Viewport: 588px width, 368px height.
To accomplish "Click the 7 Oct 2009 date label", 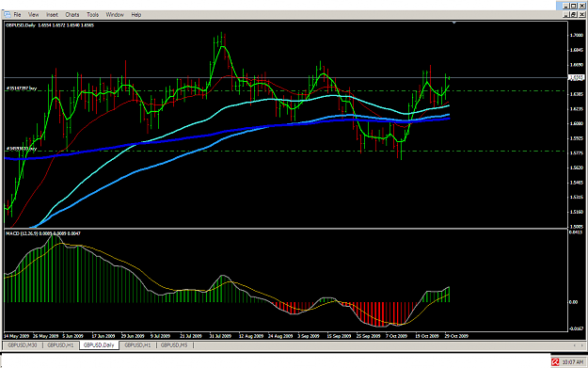I will tap(396, 336).
